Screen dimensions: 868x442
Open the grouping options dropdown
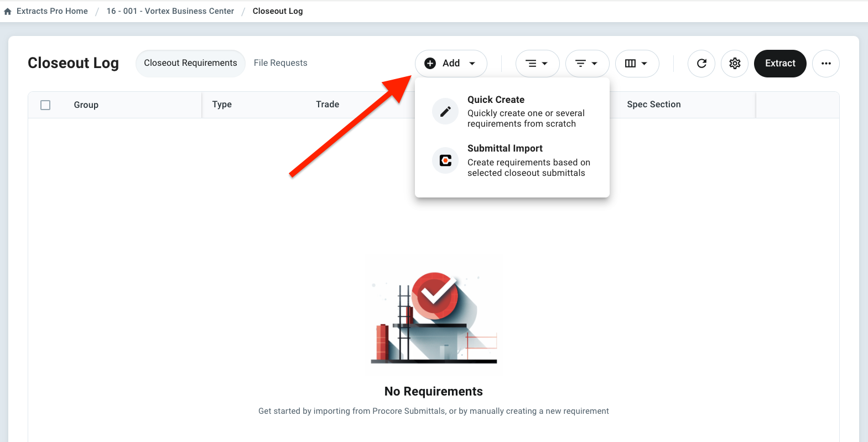pyautogui.click(x=537, y=64)
